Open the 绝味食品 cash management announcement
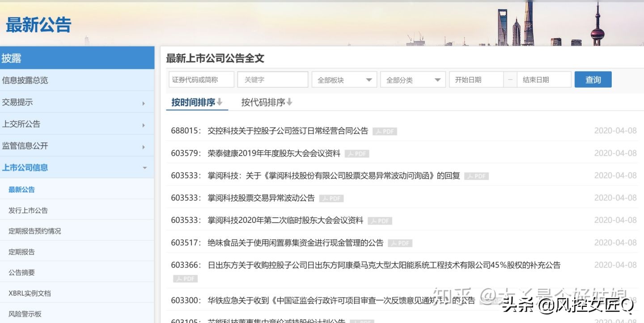644x323 pixels. click(295, 242)
